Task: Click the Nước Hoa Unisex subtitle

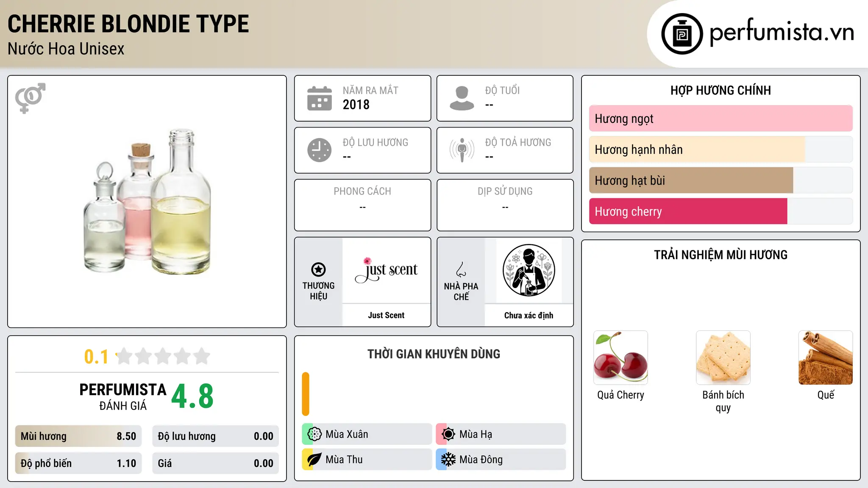Action: click(66, 49)
